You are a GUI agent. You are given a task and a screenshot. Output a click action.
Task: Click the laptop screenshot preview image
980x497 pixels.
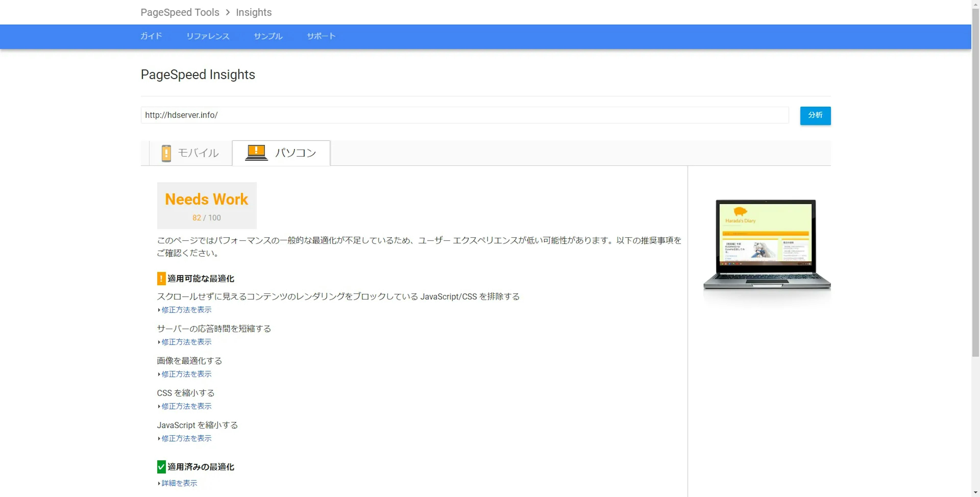coord(766,244)
